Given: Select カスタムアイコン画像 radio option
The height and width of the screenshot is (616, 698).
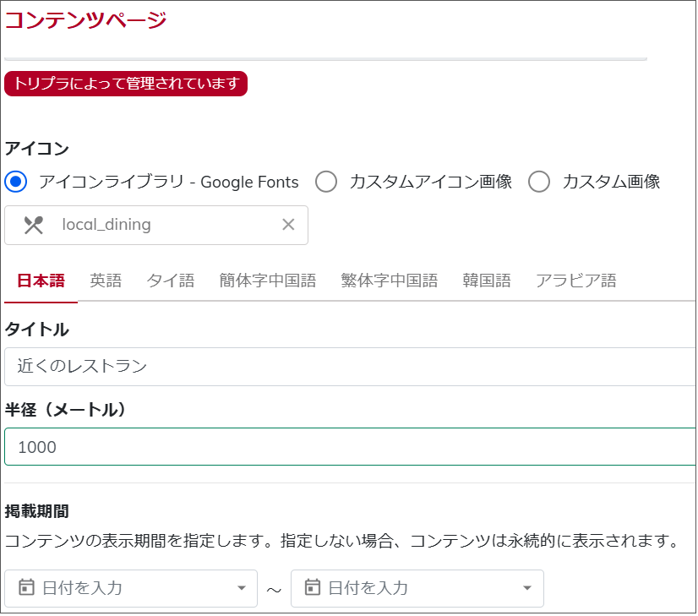Looking at the screenshot, I should click(x=326, y=182).
